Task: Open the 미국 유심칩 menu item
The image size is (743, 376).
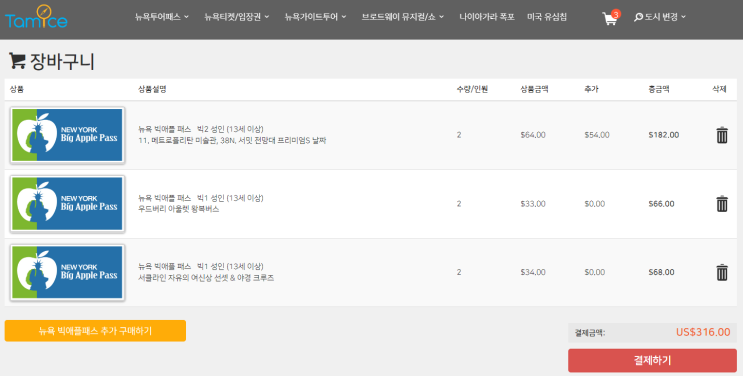Action: 546,17
